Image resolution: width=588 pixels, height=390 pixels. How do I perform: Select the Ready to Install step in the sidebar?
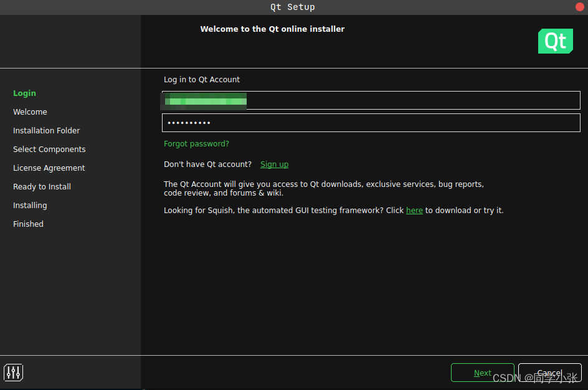42,187
